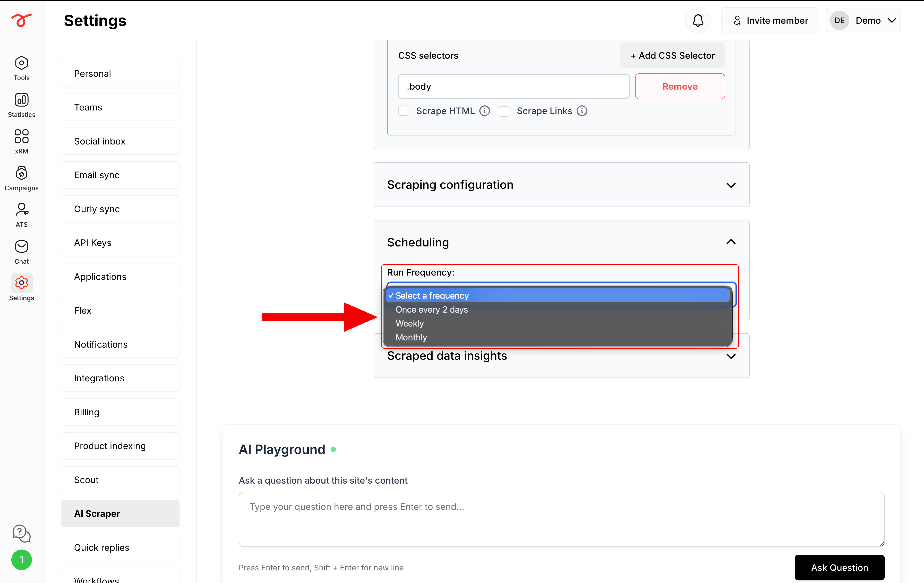Open Applications settings tab
Viewport: 924px width, 583px height.
tap(120, 277)
